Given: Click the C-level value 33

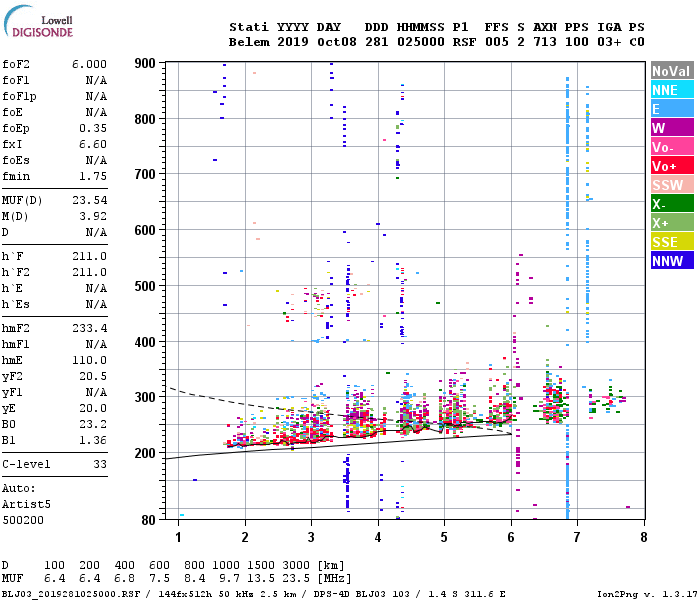Looking at the screenshot, I should 100,464.
